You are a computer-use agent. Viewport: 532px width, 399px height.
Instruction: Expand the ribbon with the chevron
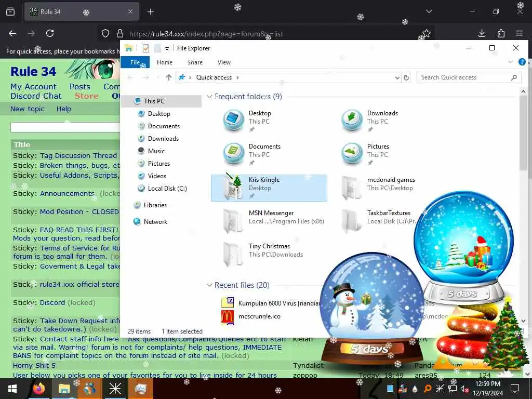tap(511, 62)
